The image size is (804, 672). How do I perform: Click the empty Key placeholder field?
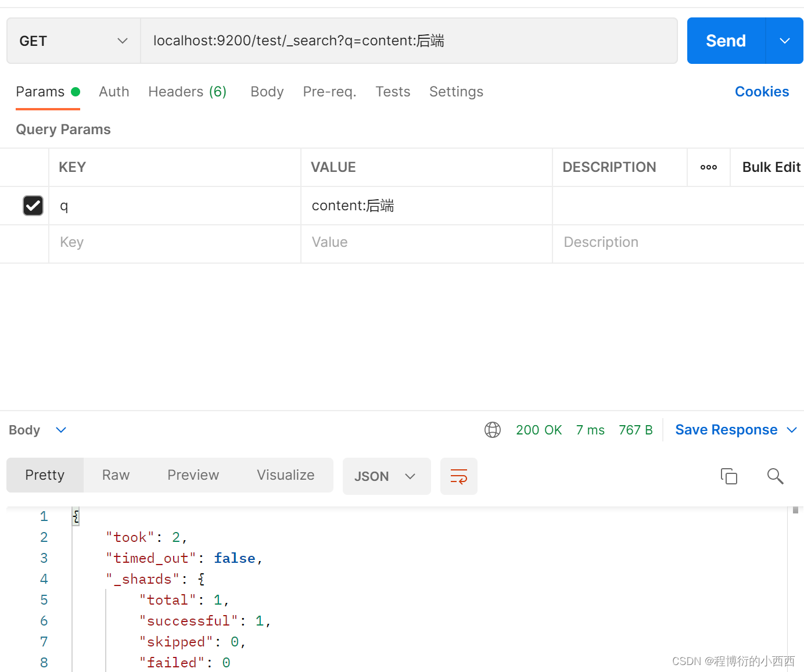click(x=175, y=243)
